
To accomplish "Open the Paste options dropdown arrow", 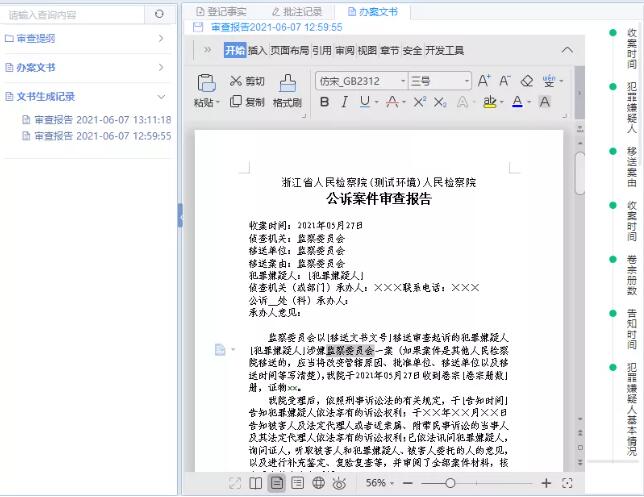I will (218, 102).
